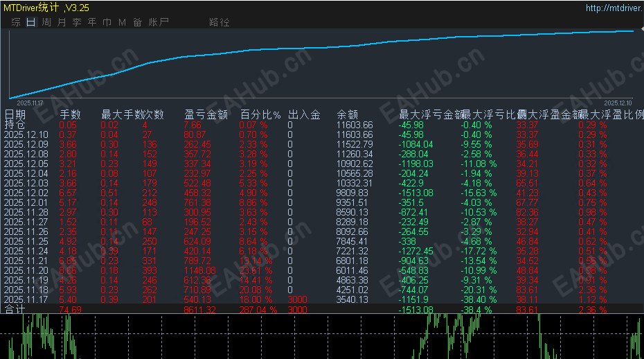Select the 2025.11.24 date row
Viewport: 644px width, 359px height.
26,252
